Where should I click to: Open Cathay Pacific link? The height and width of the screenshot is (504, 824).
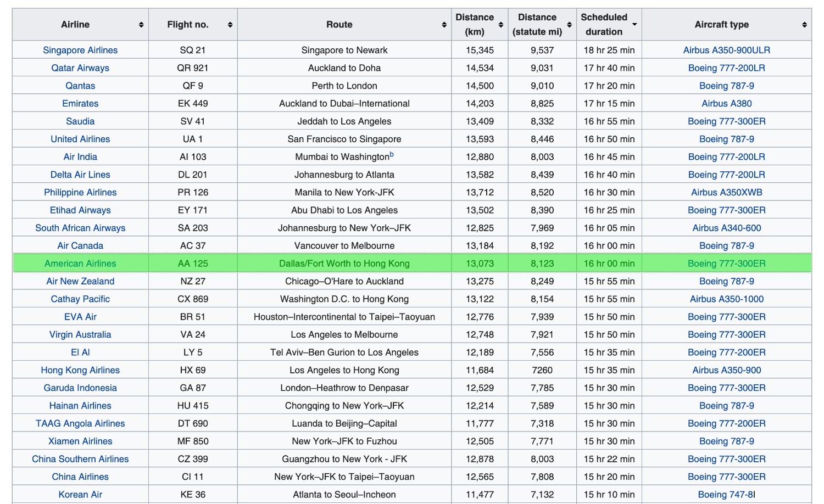(x=80, y=299)
